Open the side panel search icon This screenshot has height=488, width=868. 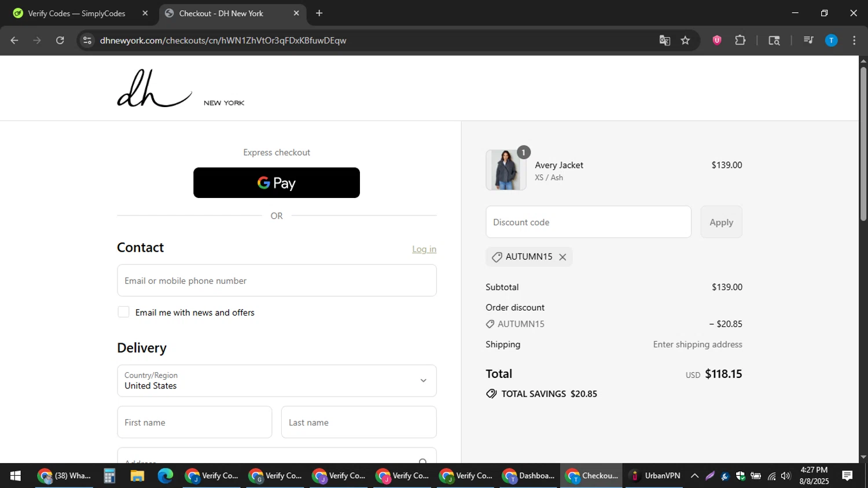774,41
